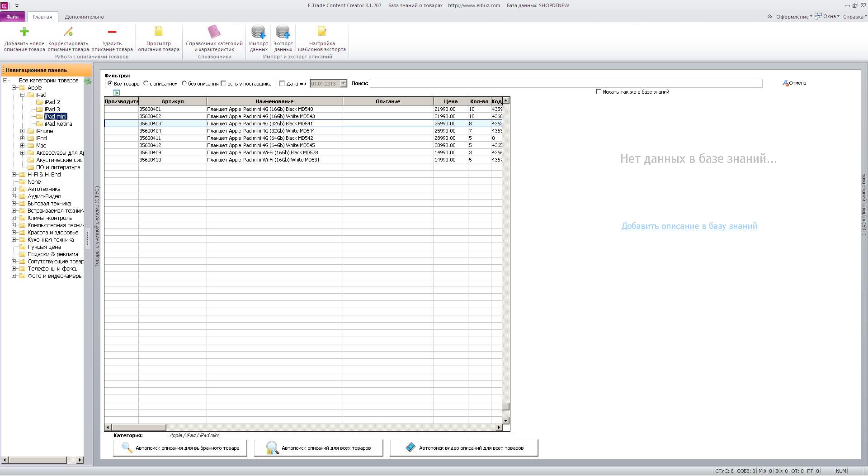Click into the Поиск search field
The width and height of the screenshot is (868, 476).
point(566,83)
